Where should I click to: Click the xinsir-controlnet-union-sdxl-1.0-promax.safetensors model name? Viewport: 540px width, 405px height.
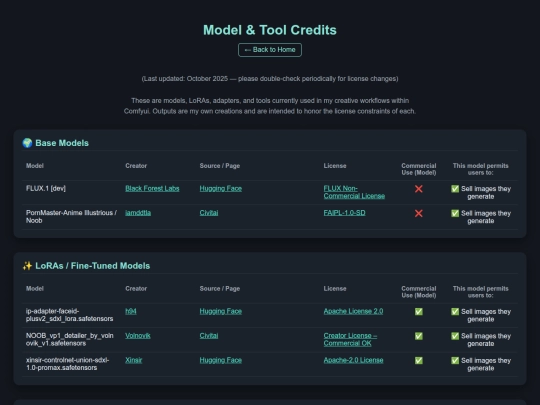68,364
